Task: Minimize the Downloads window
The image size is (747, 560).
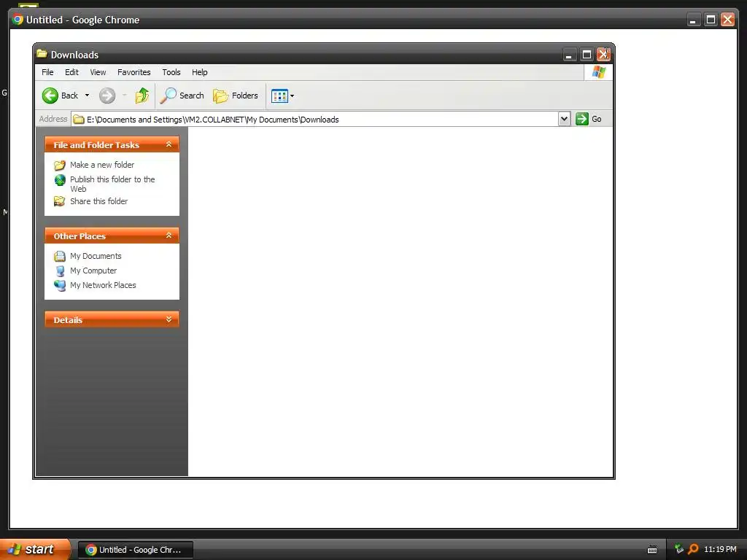Action: click(569, 55)
